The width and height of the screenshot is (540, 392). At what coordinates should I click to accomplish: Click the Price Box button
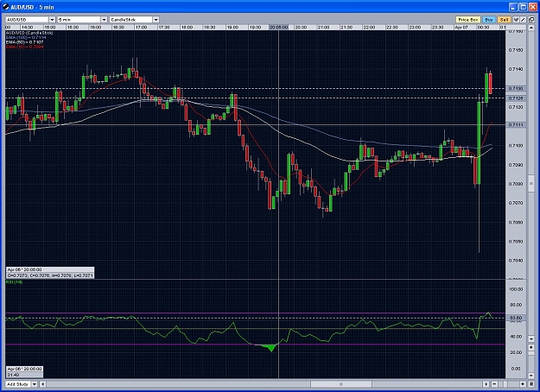468,20
